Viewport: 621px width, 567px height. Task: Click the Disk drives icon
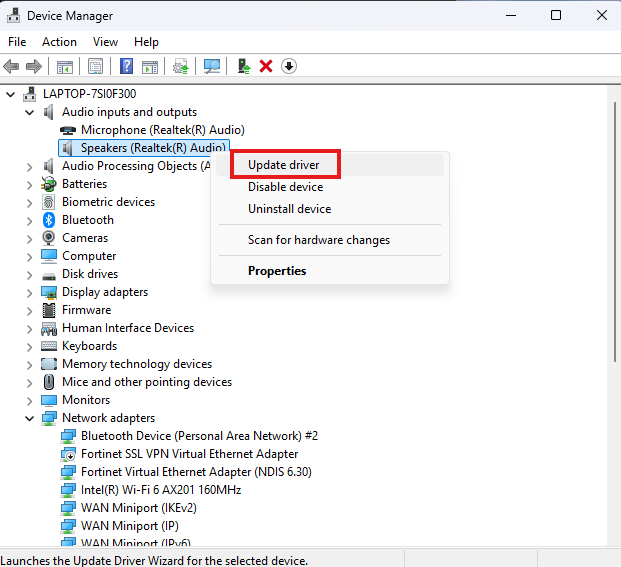coord(49,276)
